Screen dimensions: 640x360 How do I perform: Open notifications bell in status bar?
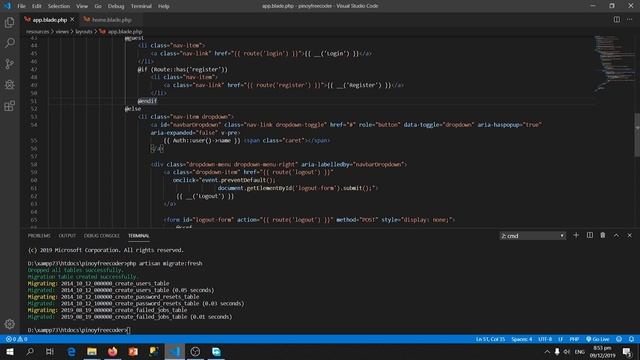click(631, 339)
